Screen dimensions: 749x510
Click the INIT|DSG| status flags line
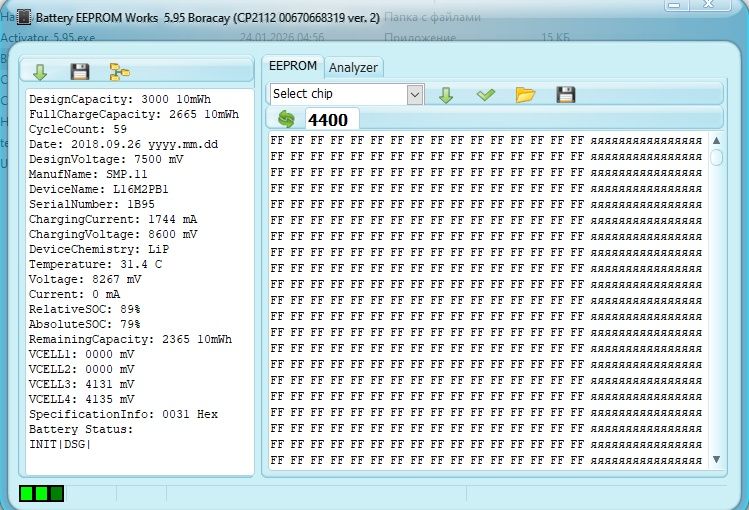tap(60, 444)
